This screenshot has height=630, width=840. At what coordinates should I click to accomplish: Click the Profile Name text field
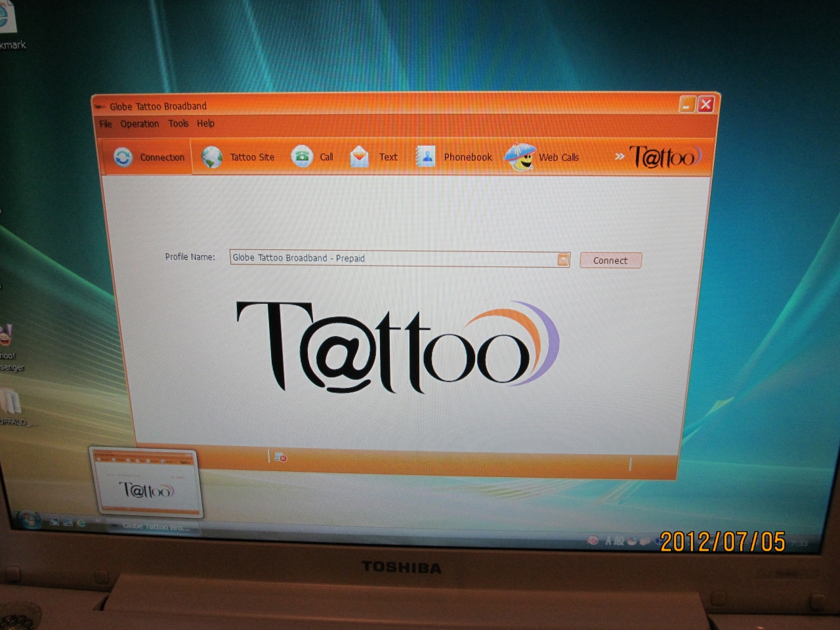point(392,258)
